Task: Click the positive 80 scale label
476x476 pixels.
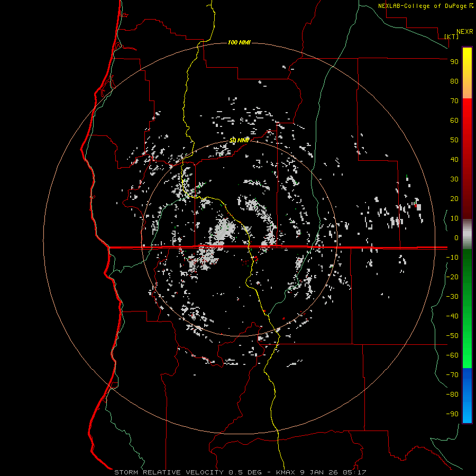Action: [x=454, y=81]
